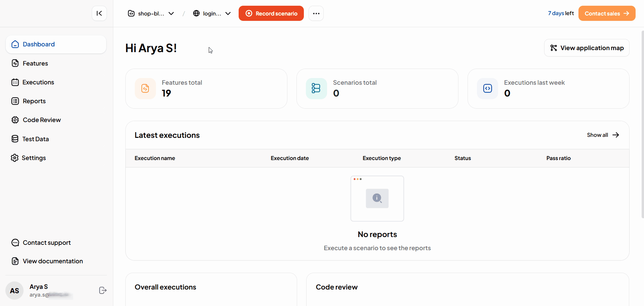The image size is (644, 306).
Task: Click Show all latest executions link
Action: click(603, 135)
